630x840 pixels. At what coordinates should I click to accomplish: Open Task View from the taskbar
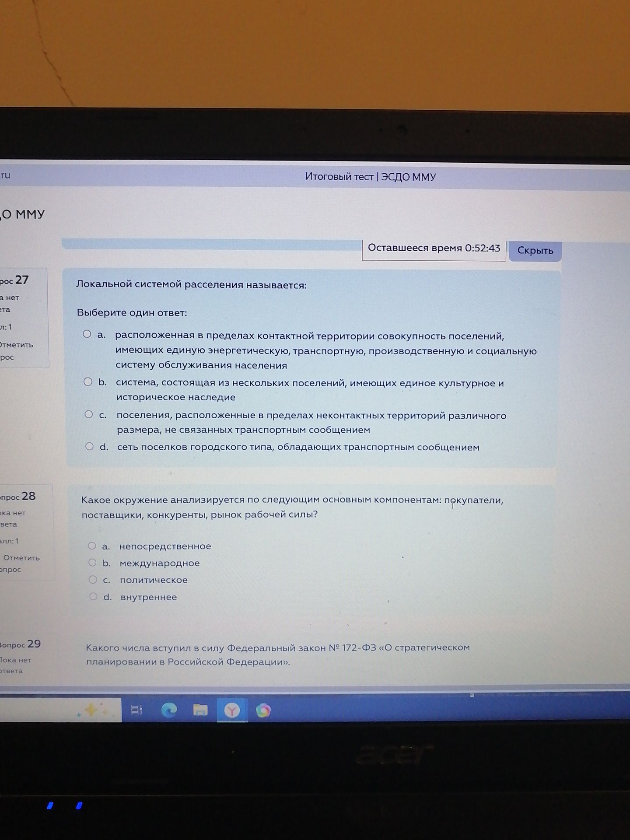pyautogui.click(x=137, y=710)
